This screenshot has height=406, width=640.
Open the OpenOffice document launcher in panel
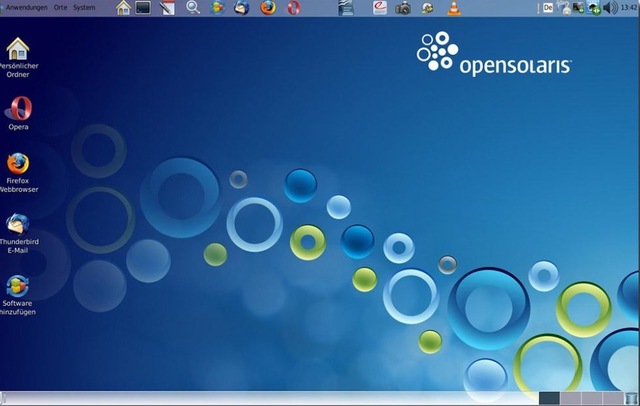346,8
